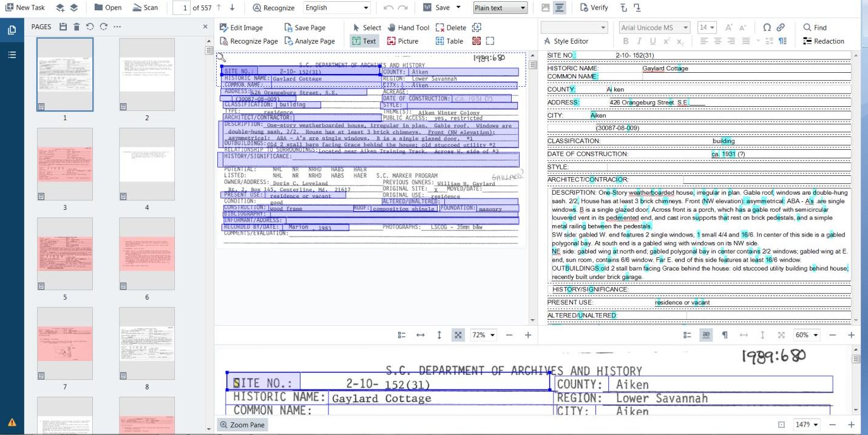Rotate page clockwise in Pages panel
The image size is (868, 435).
[103, 27]
